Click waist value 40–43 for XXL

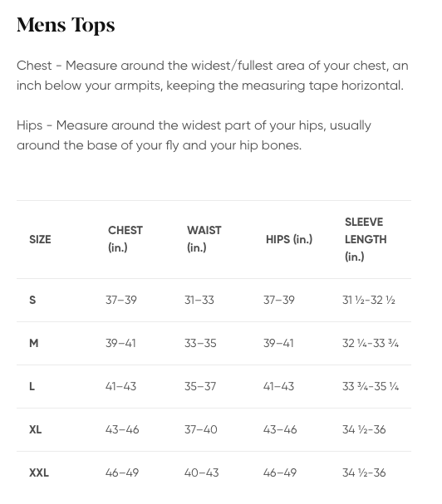click(201, 472)
